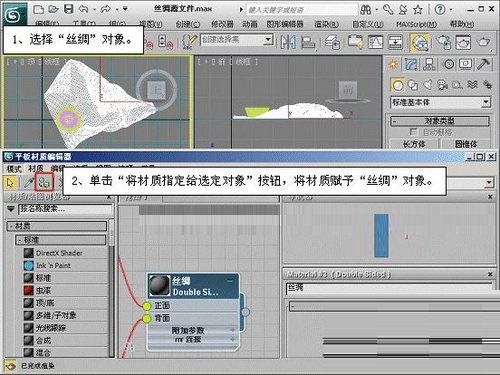Open the Help question mark icon
The width and height of the screenshot is (500, 375).
pos(440,10)
